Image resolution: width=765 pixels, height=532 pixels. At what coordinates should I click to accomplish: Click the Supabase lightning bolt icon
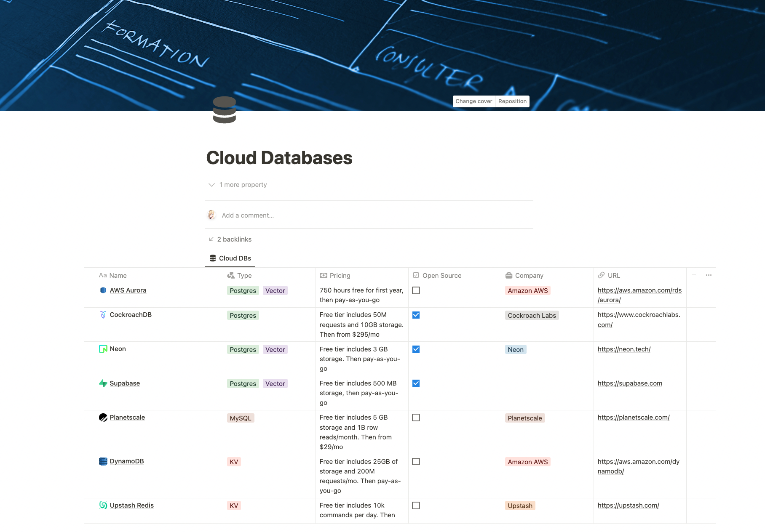(x=103, y=383)
